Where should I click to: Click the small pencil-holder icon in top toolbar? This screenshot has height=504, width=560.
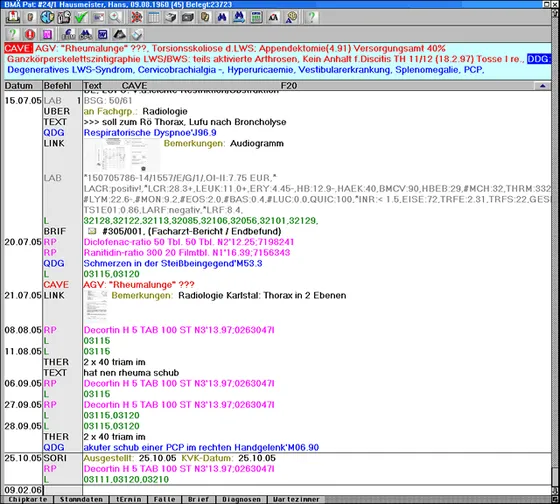click(x=30, y=17)
